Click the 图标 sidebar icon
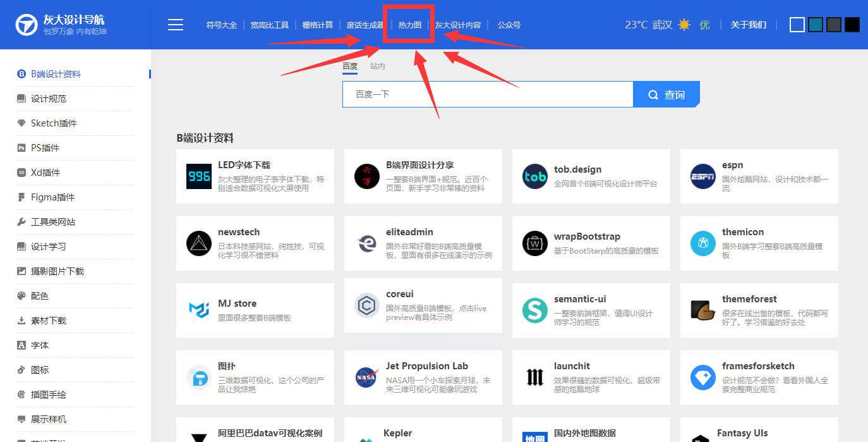Viewport: 868px width, 442px height. coord(21,370)
